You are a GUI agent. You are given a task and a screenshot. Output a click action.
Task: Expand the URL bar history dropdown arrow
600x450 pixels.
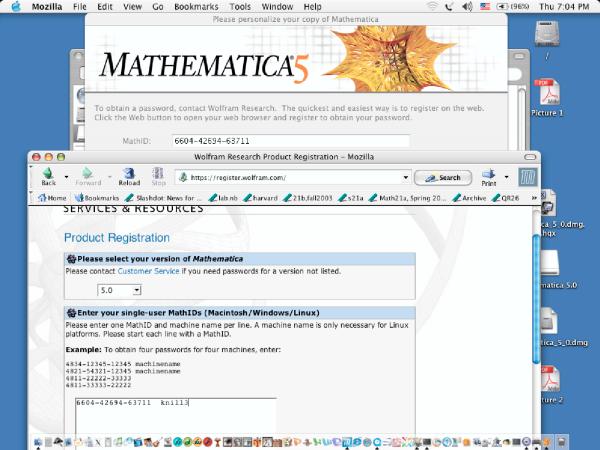pos(406,177)
